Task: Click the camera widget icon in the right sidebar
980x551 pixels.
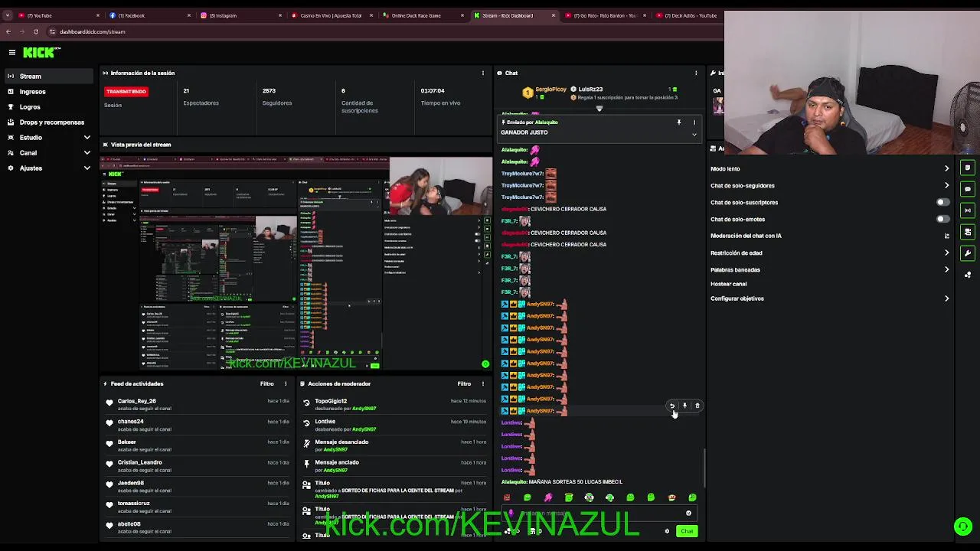Action: (x=968, y=232)
